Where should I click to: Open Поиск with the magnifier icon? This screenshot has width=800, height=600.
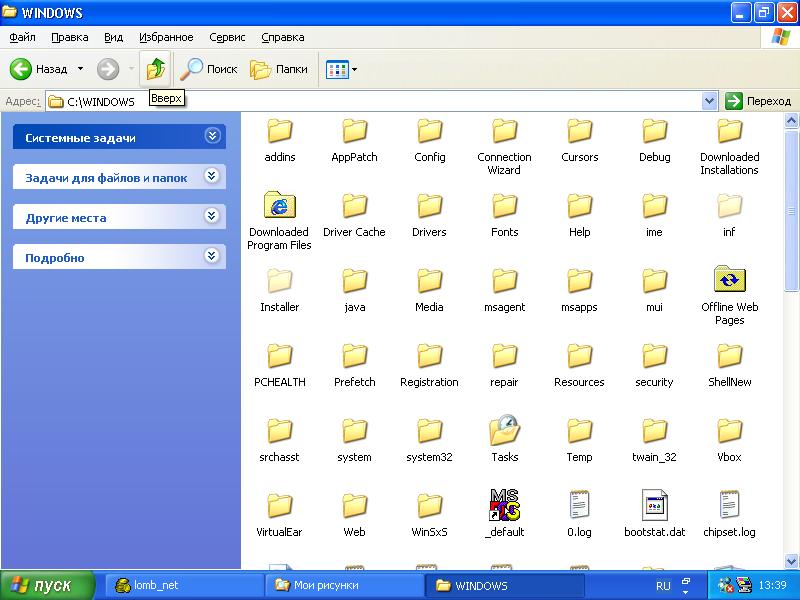pyautogui.click(x=208, y=69)
